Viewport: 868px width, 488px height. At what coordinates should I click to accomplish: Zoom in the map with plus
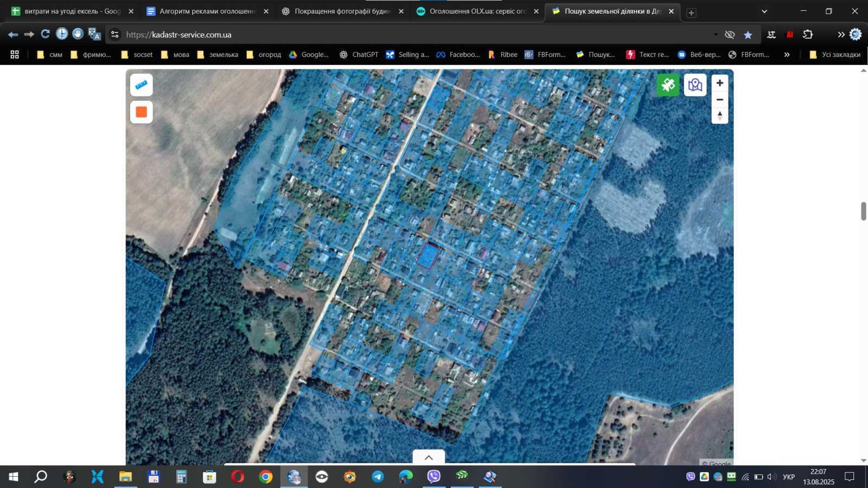coord(720,83)
